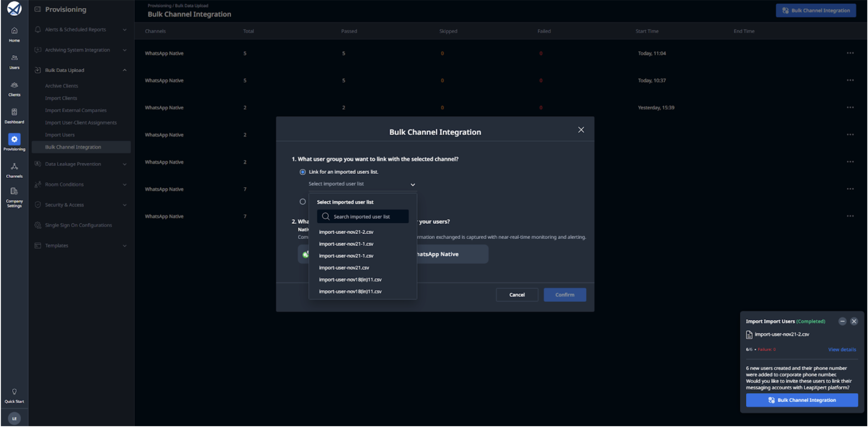Click Bulk Channel Integration button in notification

[x=802, y=400]
